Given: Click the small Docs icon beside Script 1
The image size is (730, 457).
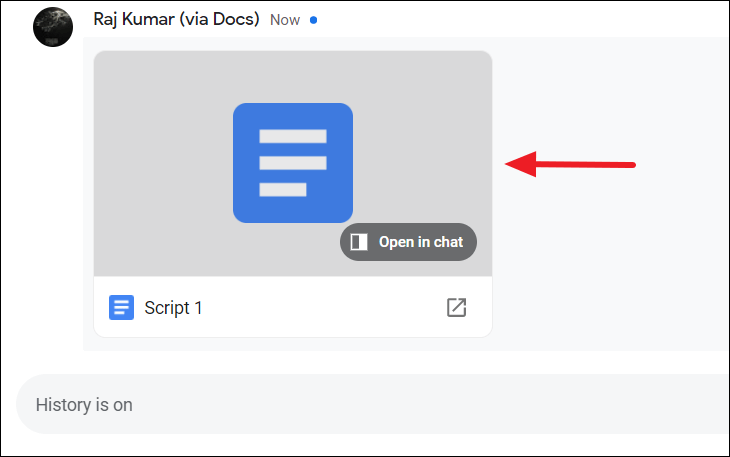Looking at the screenshot, I should tap(122, 308).
